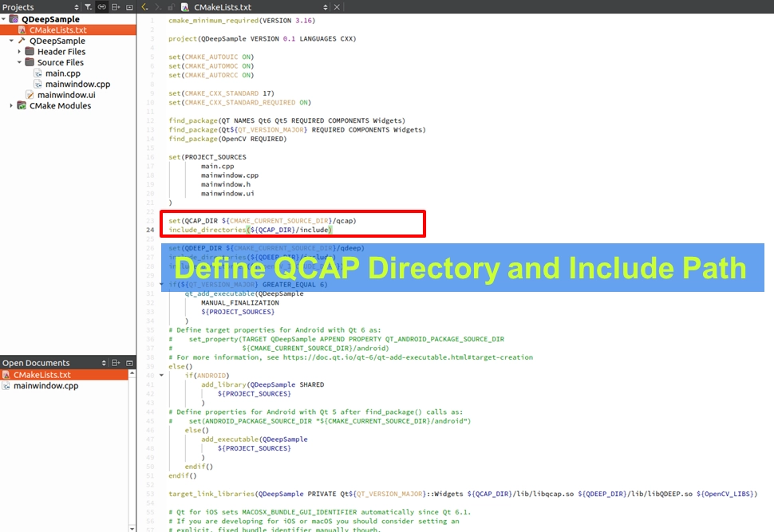The image size is (774, 532).
Task: Select the CMake Modules folder
Action: pos(60,105)
